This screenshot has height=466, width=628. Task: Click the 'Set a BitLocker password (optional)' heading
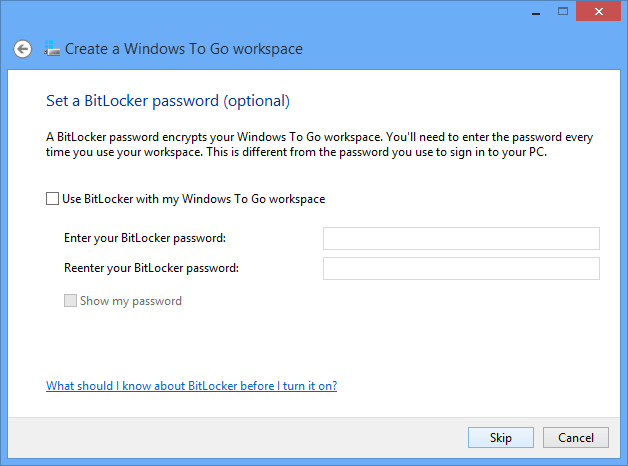pyautogui.click(x=168, y=101)
